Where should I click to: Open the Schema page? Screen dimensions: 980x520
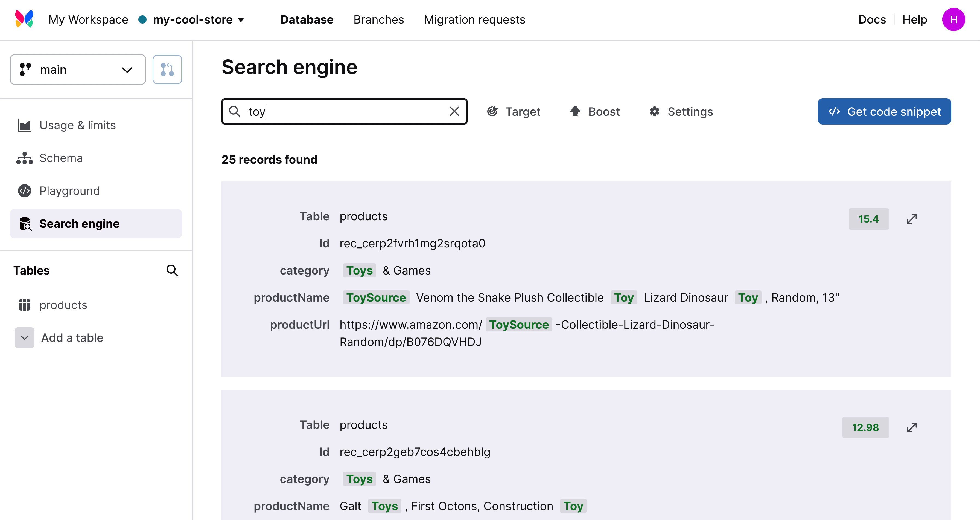click(x=96, y=158)
